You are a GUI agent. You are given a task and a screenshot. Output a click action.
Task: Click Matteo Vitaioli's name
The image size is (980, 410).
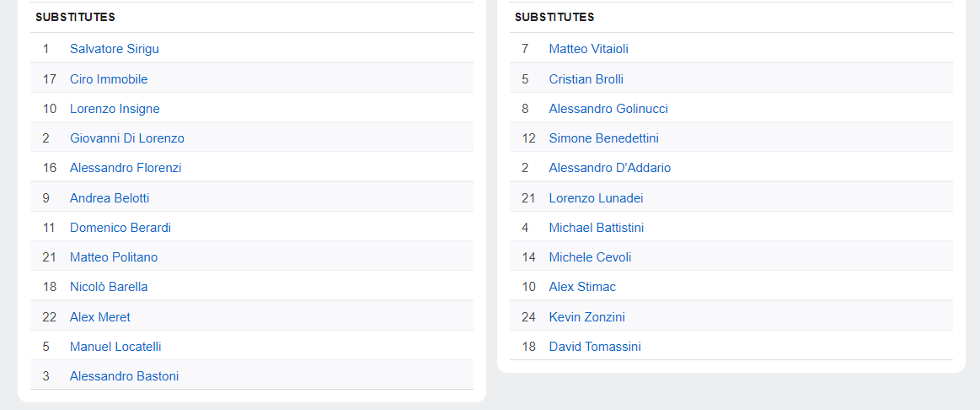[588, 49]
